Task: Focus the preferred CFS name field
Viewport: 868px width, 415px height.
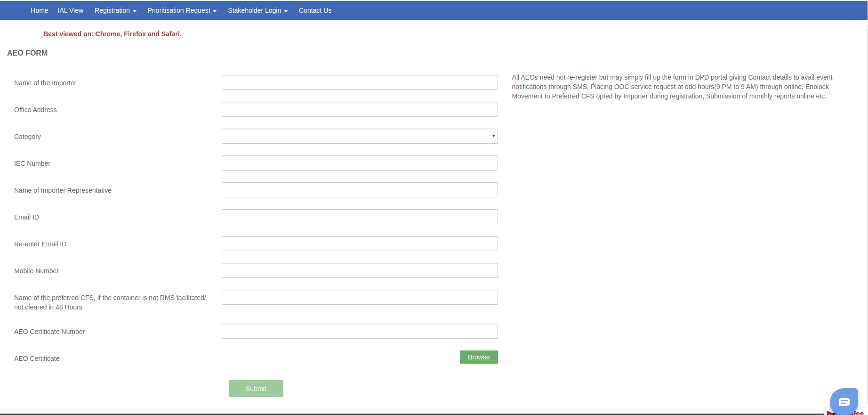Action: click(359, 297)
